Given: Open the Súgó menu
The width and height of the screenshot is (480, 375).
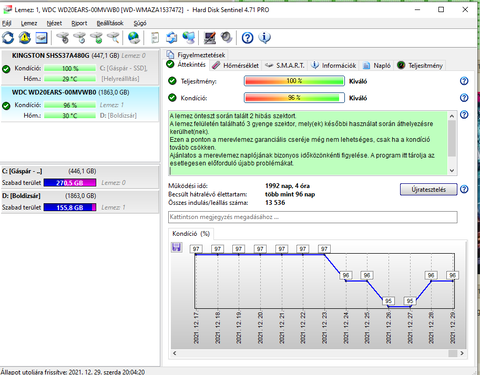Looking at the screenshot, I should (x=140, y=23).
